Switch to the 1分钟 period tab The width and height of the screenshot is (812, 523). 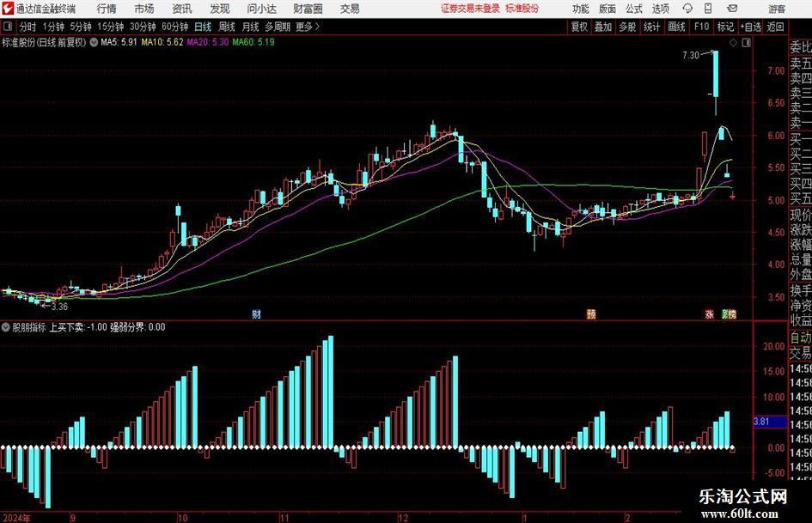click(53, 27)
